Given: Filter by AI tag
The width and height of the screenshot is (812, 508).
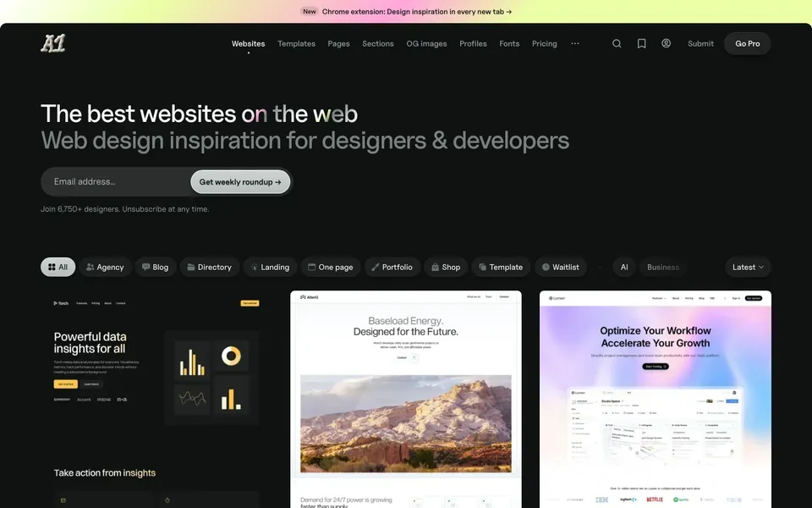Looking at the screenshot, I should [x=624, y=267].
